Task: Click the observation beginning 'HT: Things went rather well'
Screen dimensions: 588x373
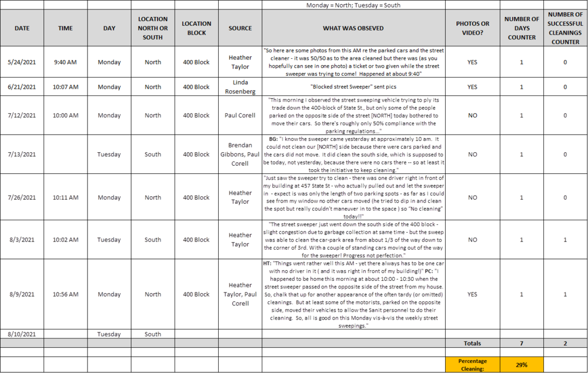Action: 353,294
